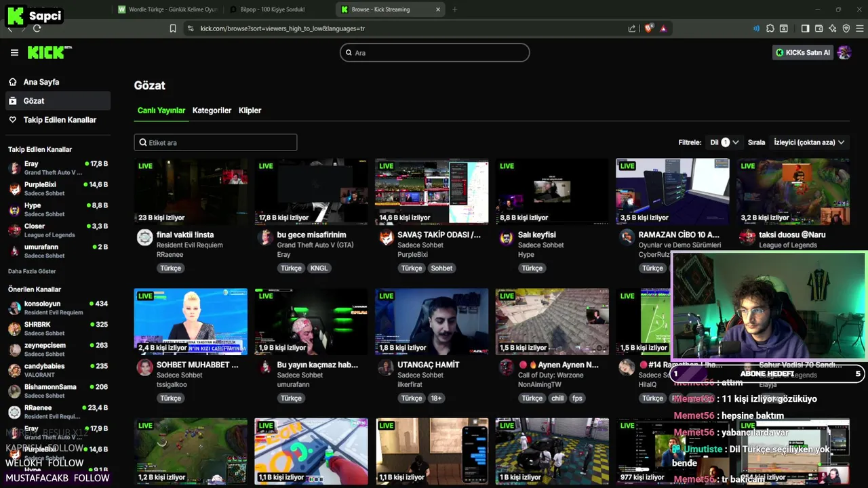This screenshot has width=868, height=488.
Task: Open the İzleyici (çoktan aza) sort dropdown
Action: coord(809,142)
